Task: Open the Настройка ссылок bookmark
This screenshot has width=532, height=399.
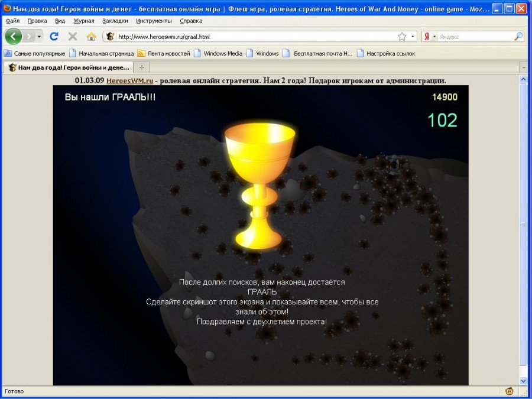Action: click(386, 53)
